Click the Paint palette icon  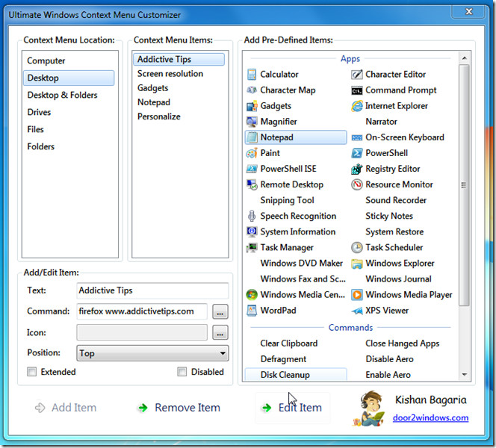[252, 153]
